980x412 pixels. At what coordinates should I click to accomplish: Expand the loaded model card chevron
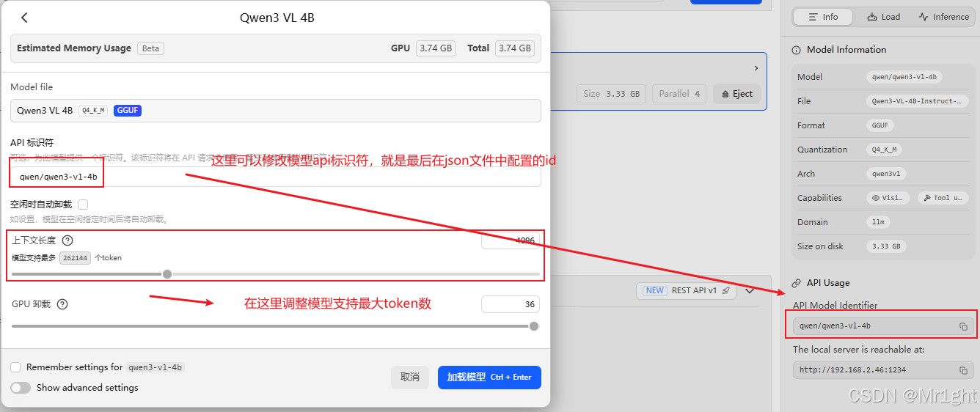[x=756, y=68]
